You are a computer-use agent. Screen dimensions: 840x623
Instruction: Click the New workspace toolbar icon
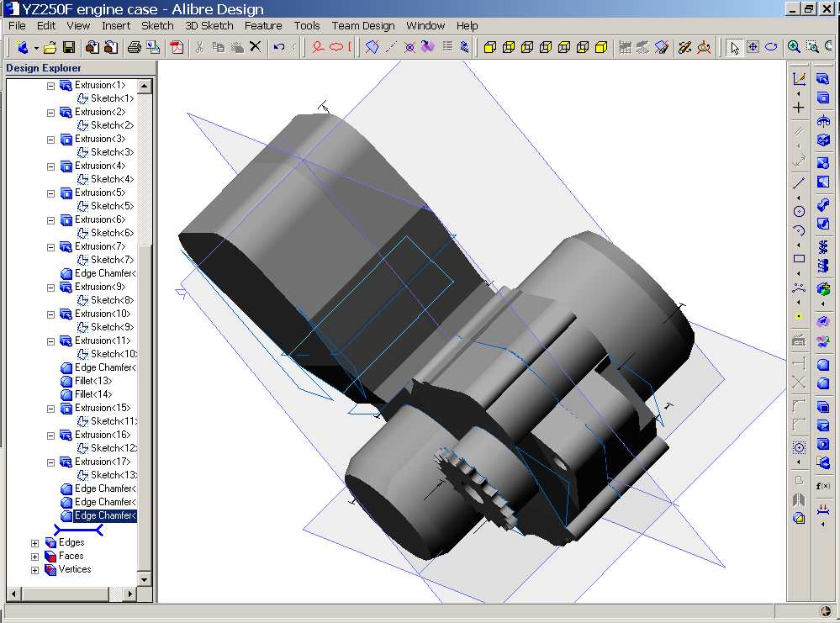[22, 47]
